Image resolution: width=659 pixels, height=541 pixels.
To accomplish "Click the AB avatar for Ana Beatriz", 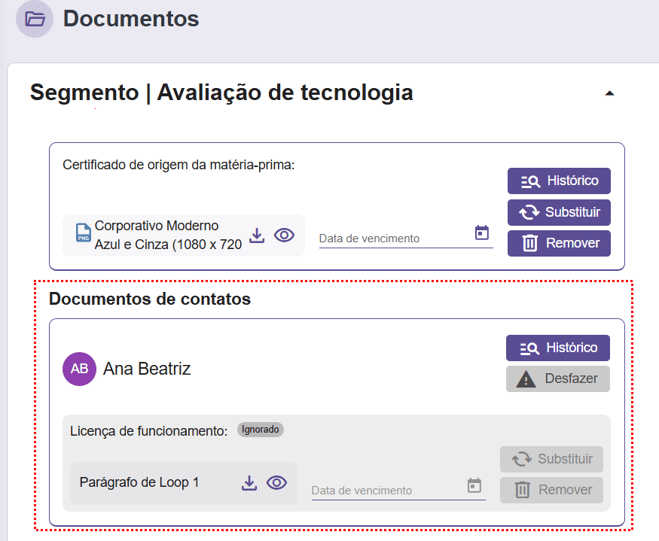I will coord(79,369).
